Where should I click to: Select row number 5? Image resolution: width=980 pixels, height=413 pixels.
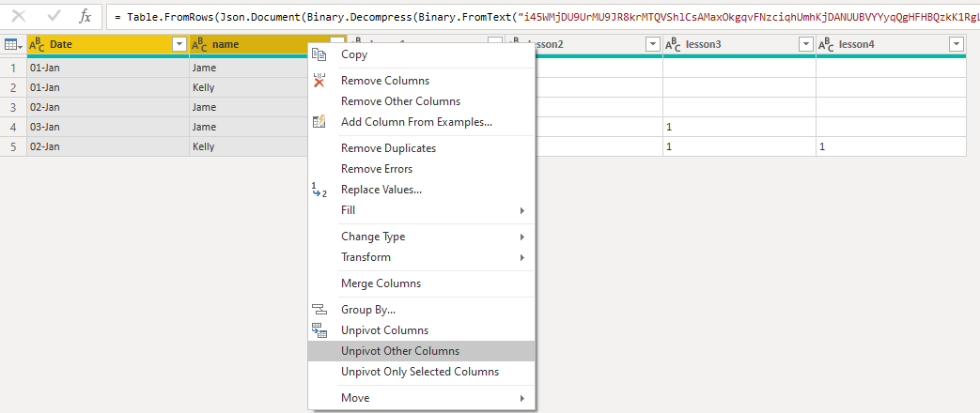(13, 146)
